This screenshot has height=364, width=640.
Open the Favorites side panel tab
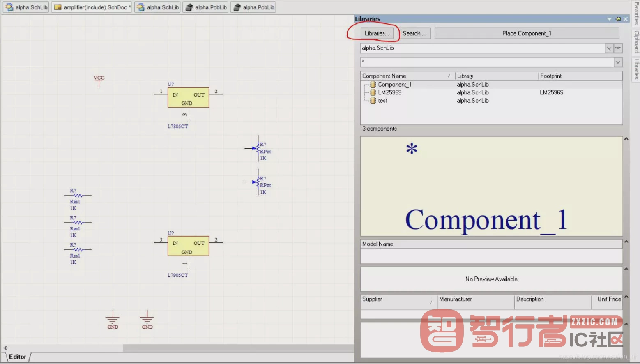click(x=636, y=13)
